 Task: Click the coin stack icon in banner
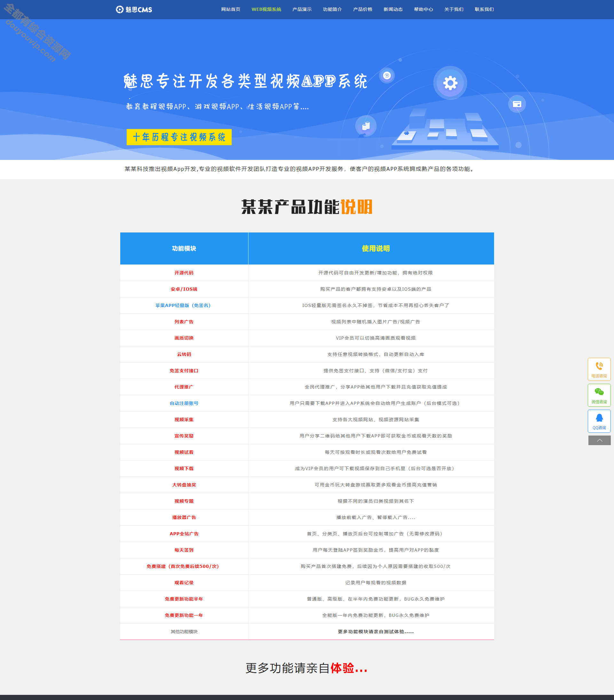[366, 126]
